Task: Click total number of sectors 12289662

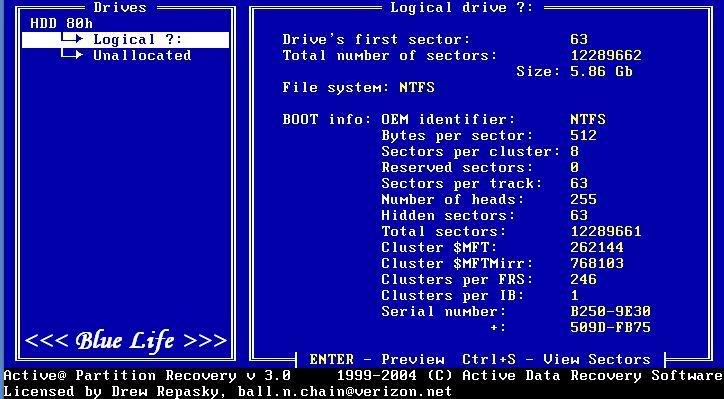Action: click(x=606, y=55)
